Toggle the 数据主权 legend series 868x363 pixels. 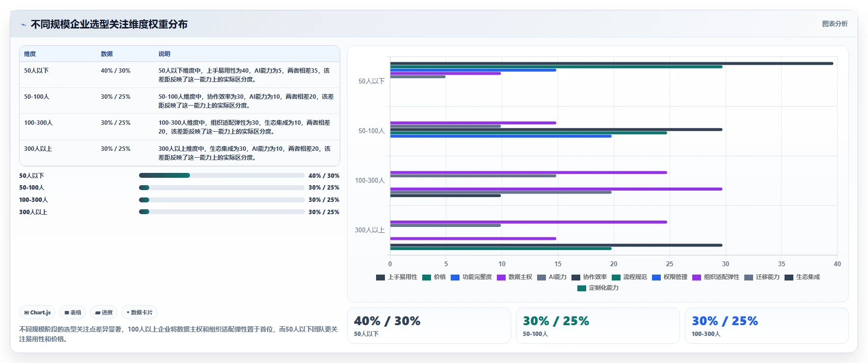(515, 277)
